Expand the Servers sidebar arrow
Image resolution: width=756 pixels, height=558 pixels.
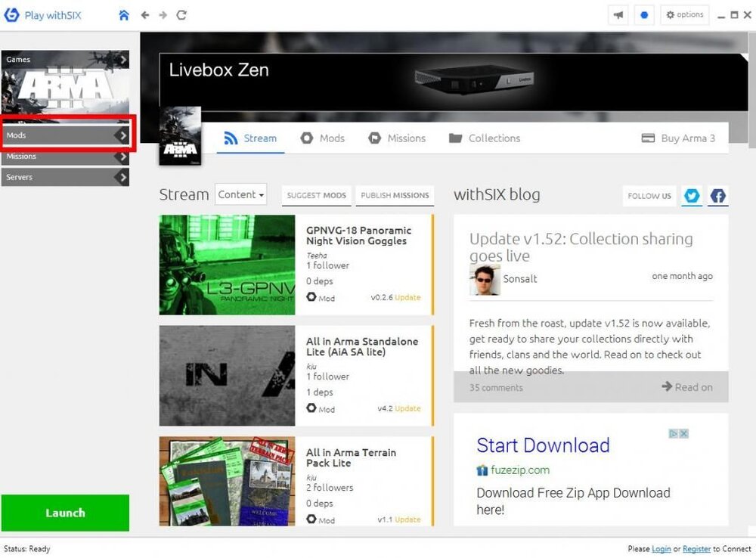coord(122,178)
